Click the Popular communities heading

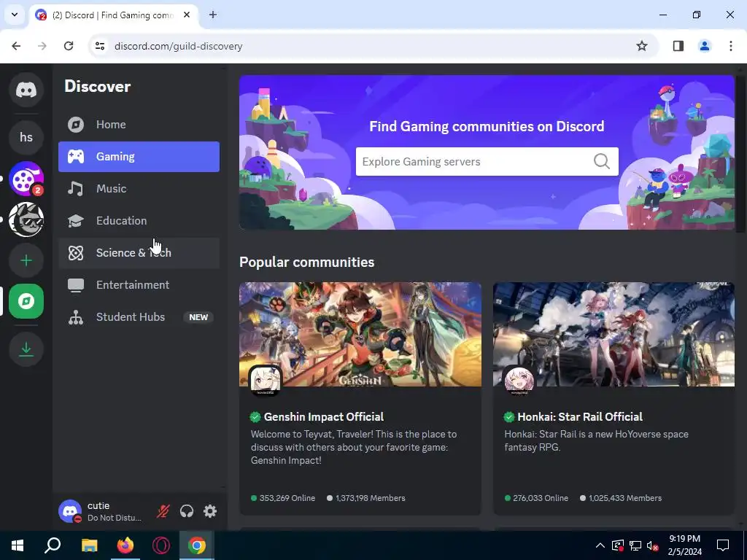307,262
